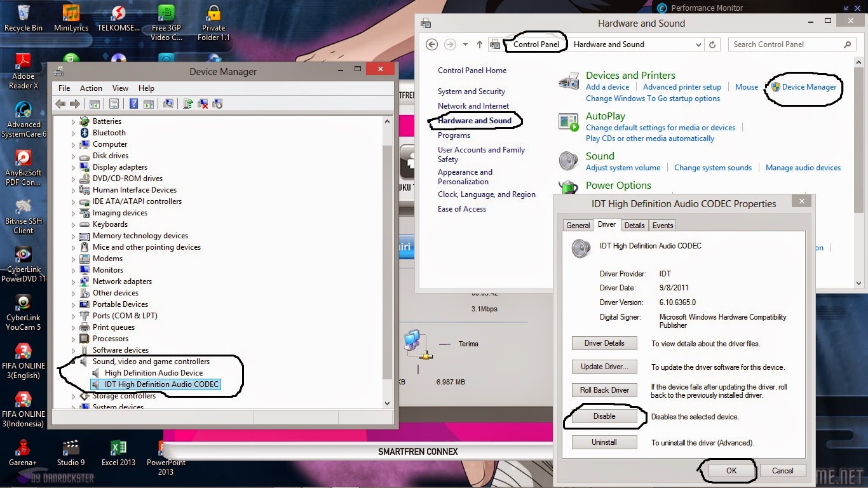This screenshot has height=488, width=868.
Task: Open Recycle Bin desktop icon
Action: pyautogui.click(x=24, y=18)
